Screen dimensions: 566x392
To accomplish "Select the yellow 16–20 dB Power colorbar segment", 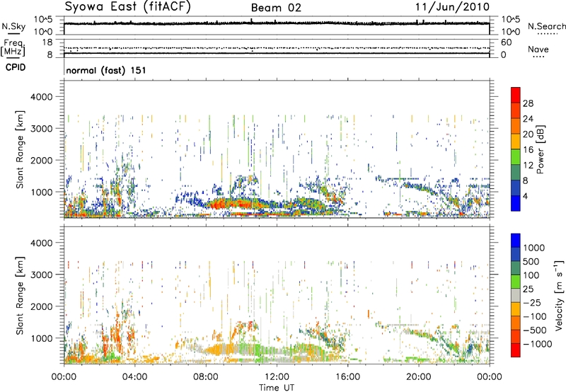I will tap(516, 142).
